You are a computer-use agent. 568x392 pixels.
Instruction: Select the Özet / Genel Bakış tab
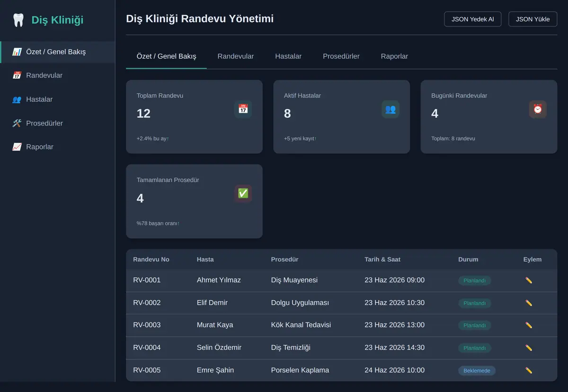point(166,56)
